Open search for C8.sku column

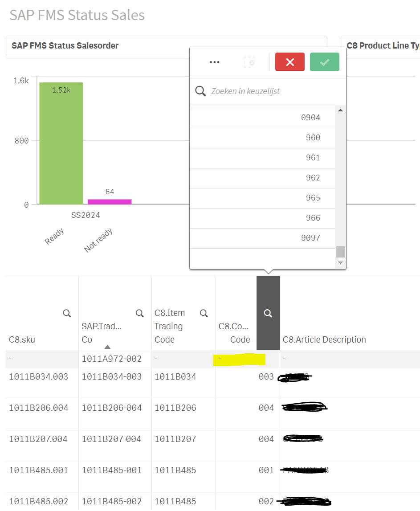point(67,314)
